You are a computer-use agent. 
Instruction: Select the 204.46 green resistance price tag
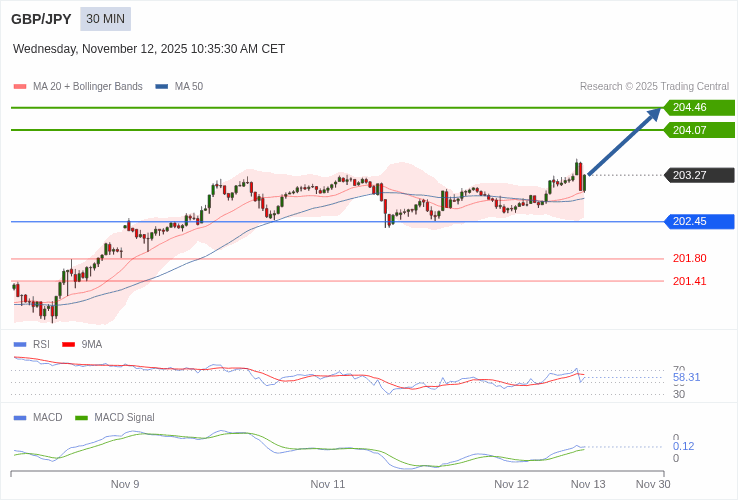pos(699,108)
